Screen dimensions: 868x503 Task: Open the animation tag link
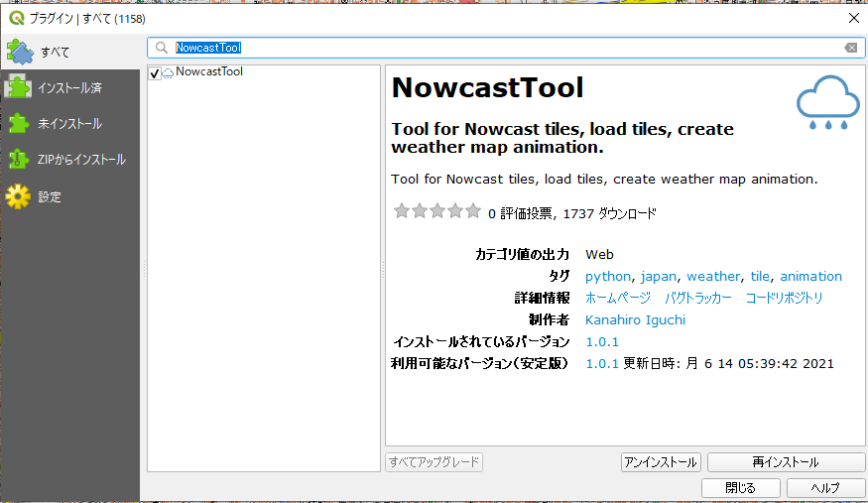coord(811,276)
